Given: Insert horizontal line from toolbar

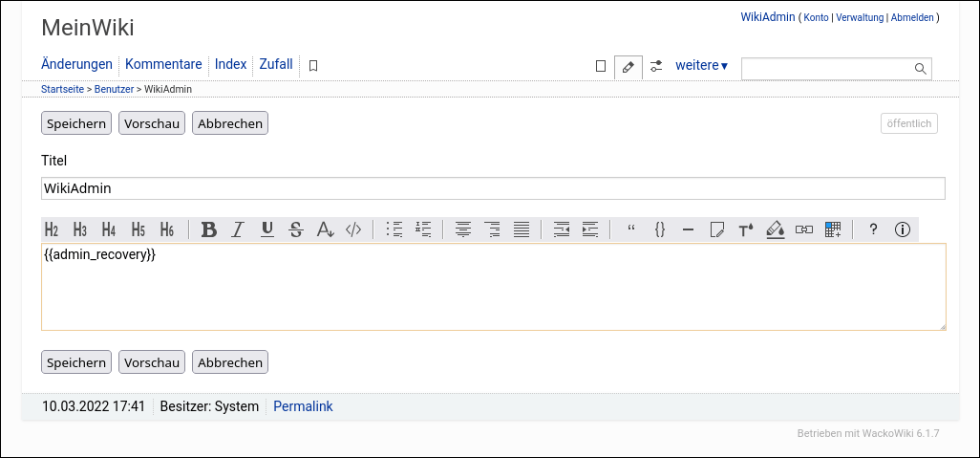Looking at the screenshot, I should (688, 229).
